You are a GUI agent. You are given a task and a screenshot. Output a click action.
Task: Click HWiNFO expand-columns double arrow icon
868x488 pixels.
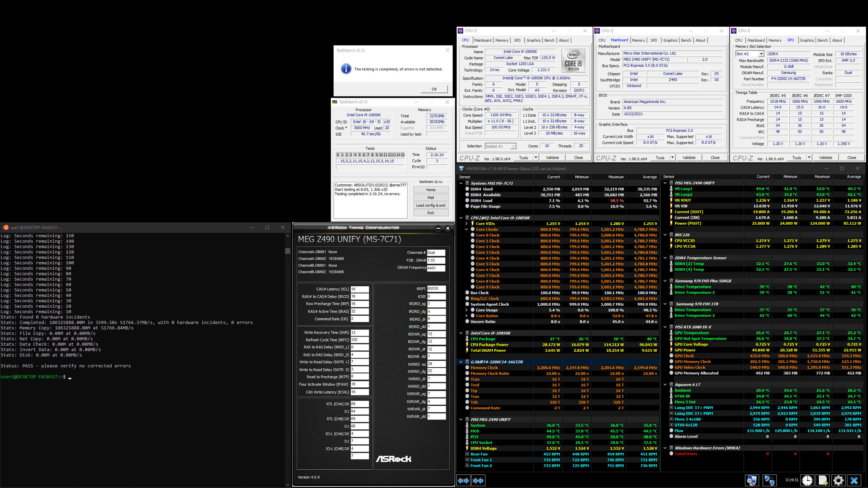click(x=463, y=480)
